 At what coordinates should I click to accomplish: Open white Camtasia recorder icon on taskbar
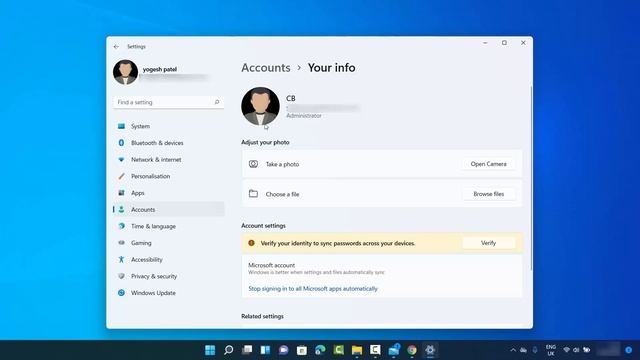click(x=375, y=350)
